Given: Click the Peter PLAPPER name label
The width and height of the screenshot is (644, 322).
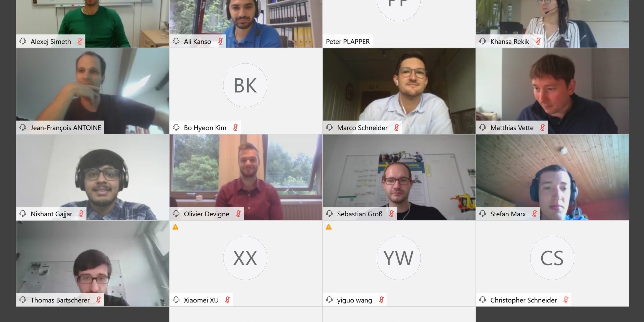Looking at the screenshot, I should (348, 42).
